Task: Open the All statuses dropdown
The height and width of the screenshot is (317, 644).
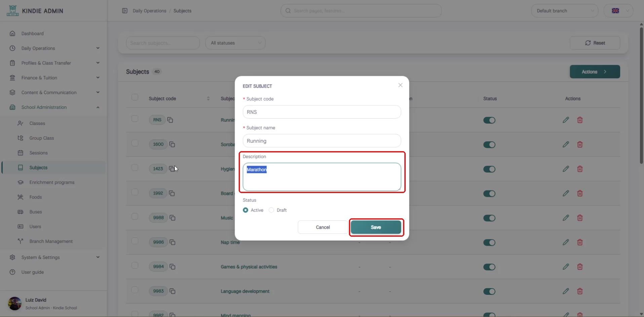Action: point(235,43)
